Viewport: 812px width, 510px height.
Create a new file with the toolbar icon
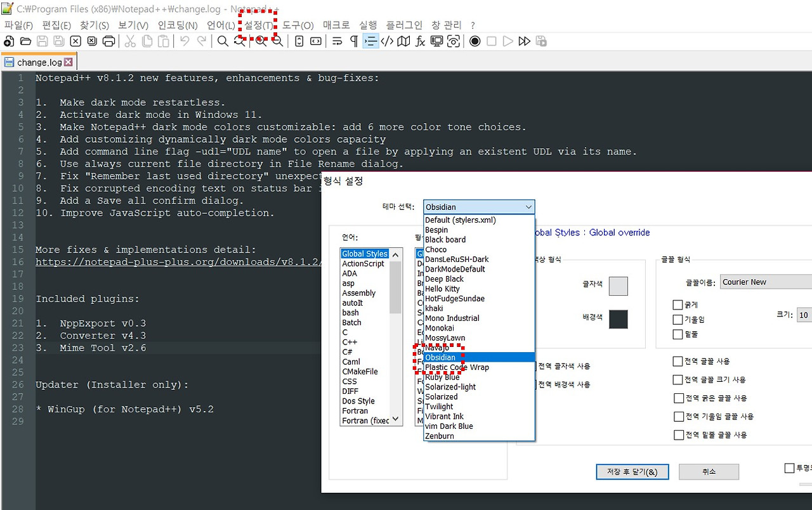[9, 41]
